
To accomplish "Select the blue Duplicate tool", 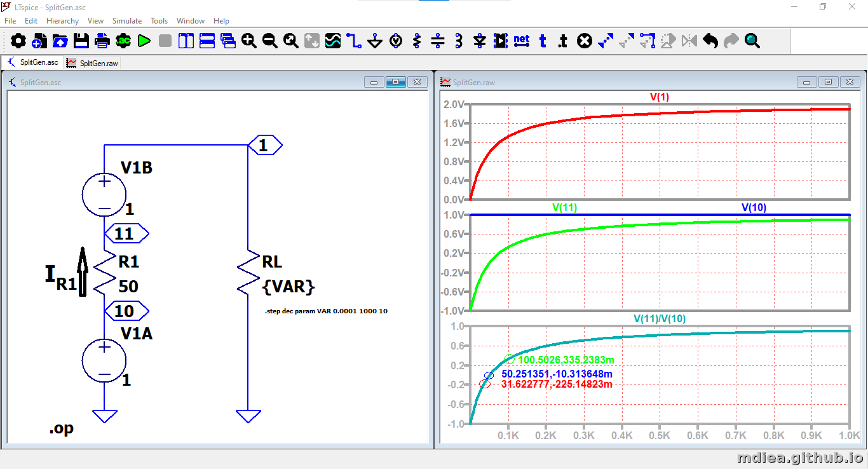I will [x=606, y=41].
